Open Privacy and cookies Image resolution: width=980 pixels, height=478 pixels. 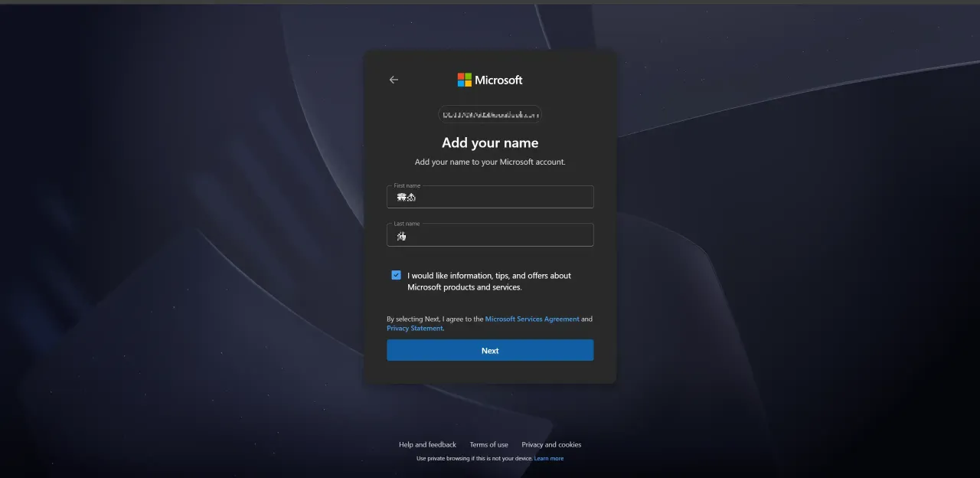[551, 445]
